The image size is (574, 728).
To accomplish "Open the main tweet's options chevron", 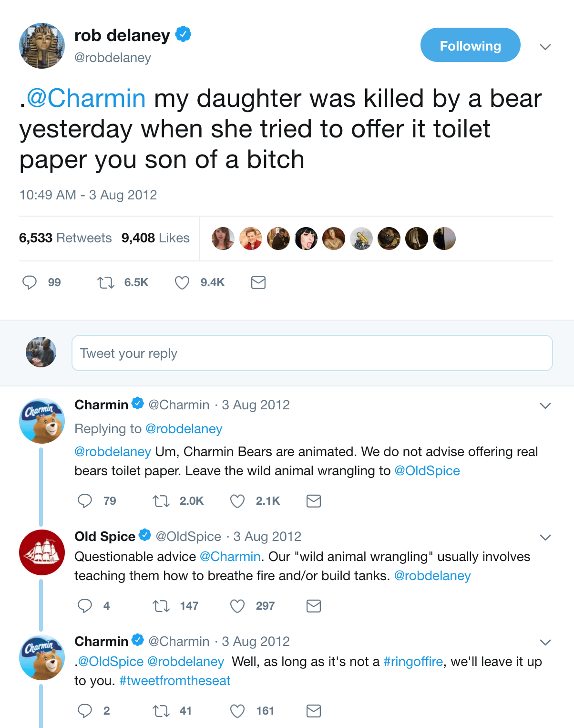I will (545, 47).
